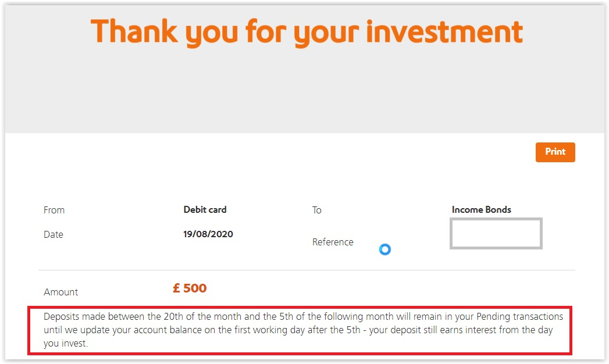The height and width of the screenshot is (364, 609).
Task: Click the 'Debit card' value
Action: click(205, 209)
